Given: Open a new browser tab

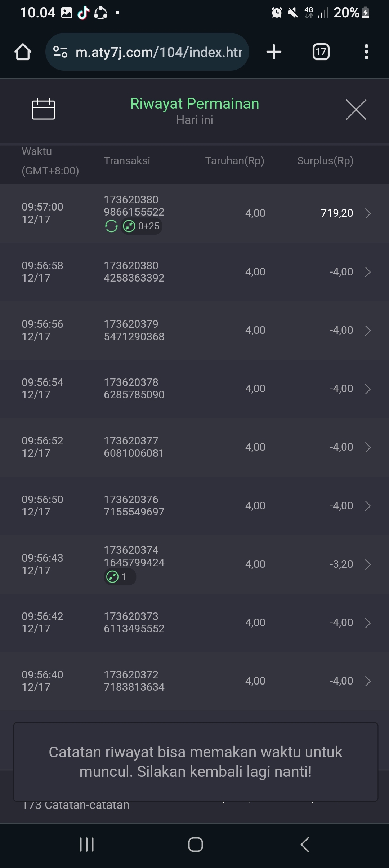Looking at the screenshot, I should pos(274,52).
